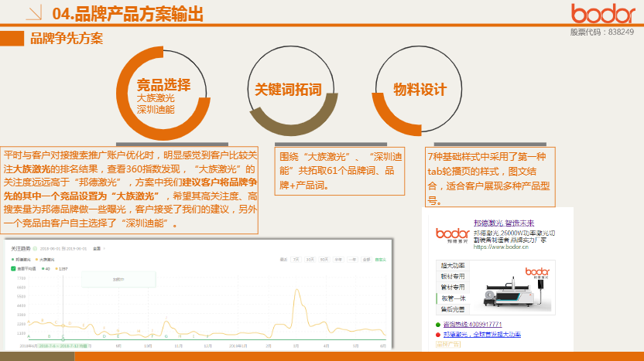Image resolution: width=644 pixels, height=361 pixels.
Task: Choose the 自定义 custom range option
Action: pyautogui.click(x=381, y=260)
